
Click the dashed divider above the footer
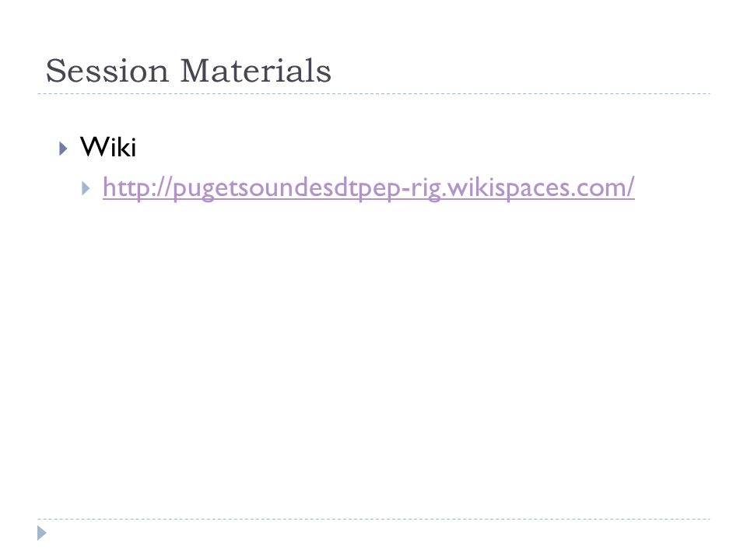point(373,519)
